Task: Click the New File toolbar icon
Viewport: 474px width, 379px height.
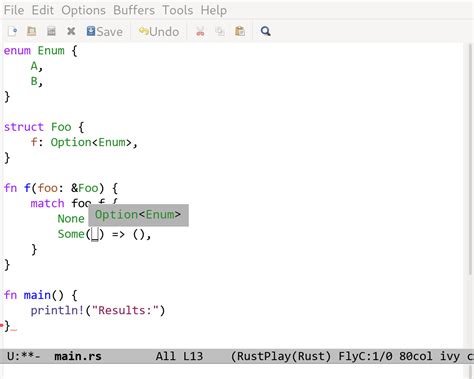Action: [12, 31]
